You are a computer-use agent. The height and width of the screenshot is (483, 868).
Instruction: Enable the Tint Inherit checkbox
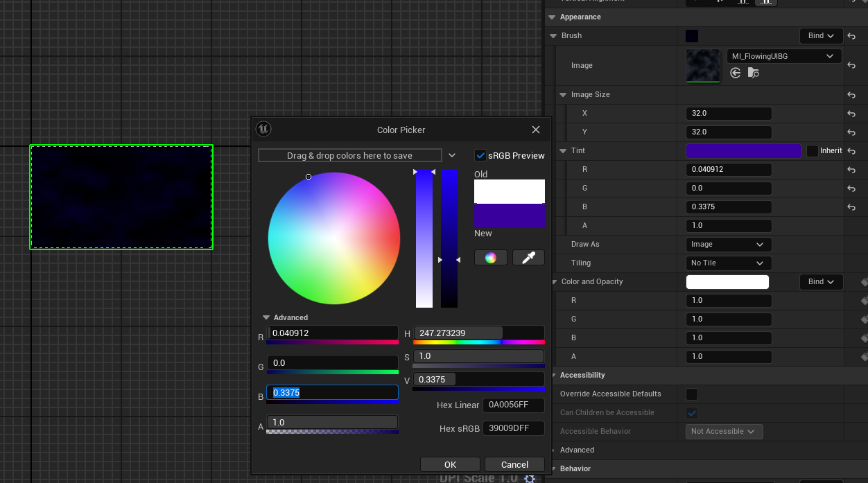click(x=813, y=151)
